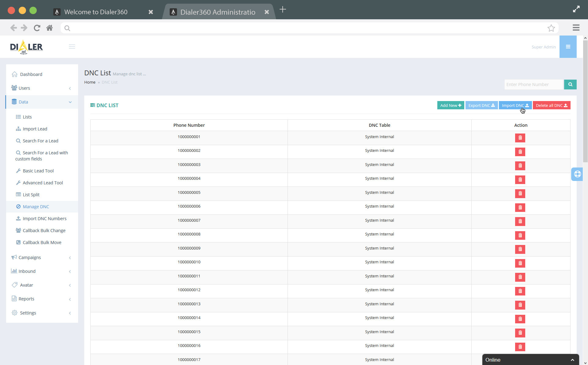
Task: Open Import DNC Numbers upload icon
Action: coord(18,218)
